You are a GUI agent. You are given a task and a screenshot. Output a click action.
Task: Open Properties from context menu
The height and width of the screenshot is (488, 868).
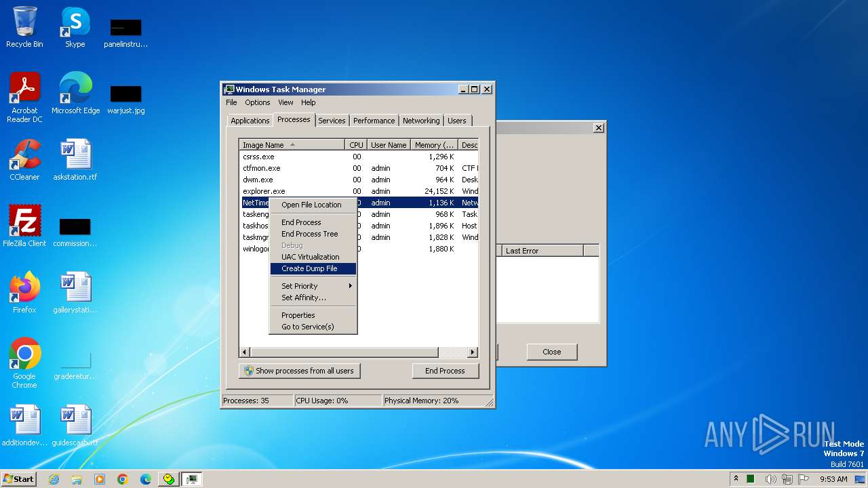pos(313,315)
